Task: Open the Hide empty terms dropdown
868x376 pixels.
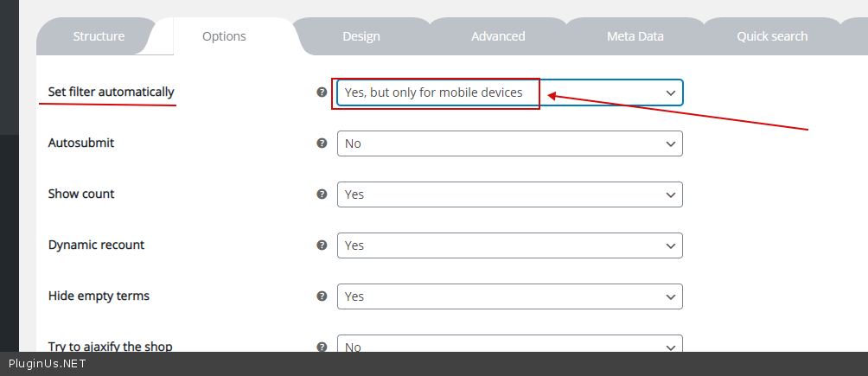Action: click(509, 296)
